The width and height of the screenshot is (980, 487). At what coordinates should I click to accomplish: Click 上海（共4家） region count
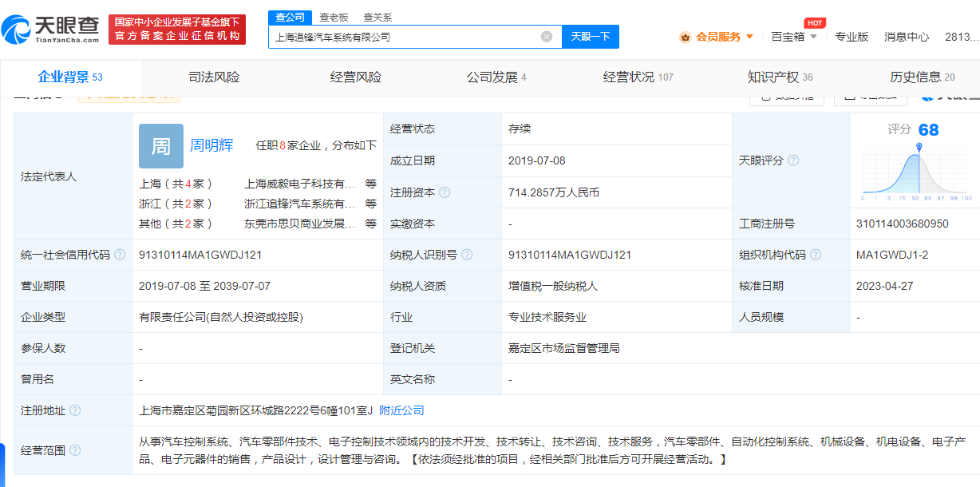coord(176,184)
